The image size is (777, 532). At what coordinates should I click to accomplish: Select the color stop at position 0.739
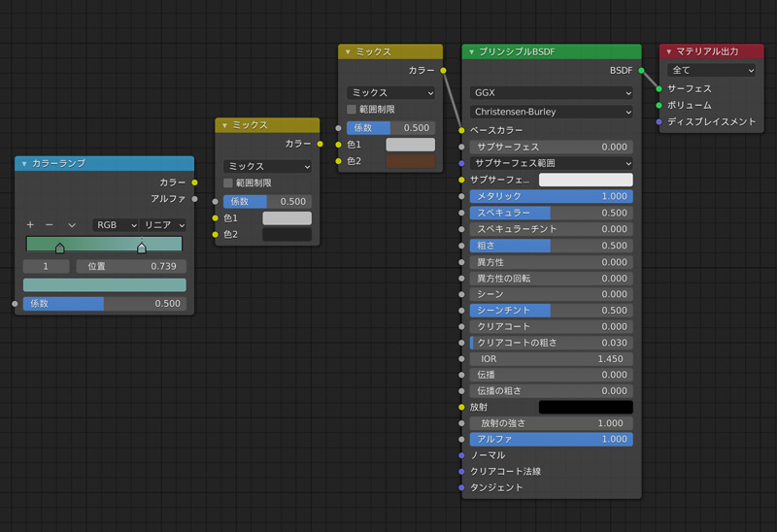click(x=142, y=249)
